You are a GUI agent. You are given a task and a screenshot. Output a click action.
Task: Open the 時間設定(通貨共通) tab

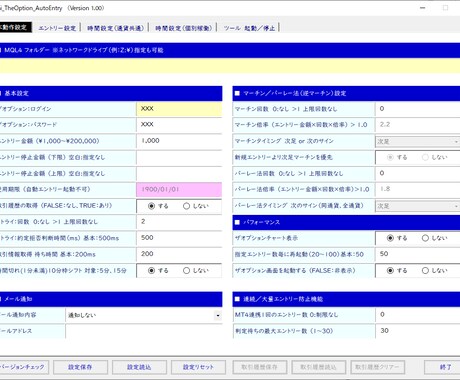click(x=115, y=28)
